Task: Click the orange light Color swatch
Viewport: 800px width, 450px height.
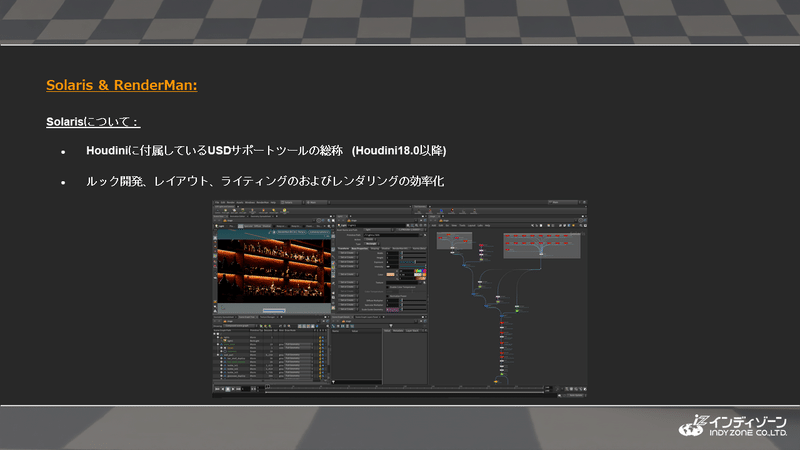Action: point(390,274)
